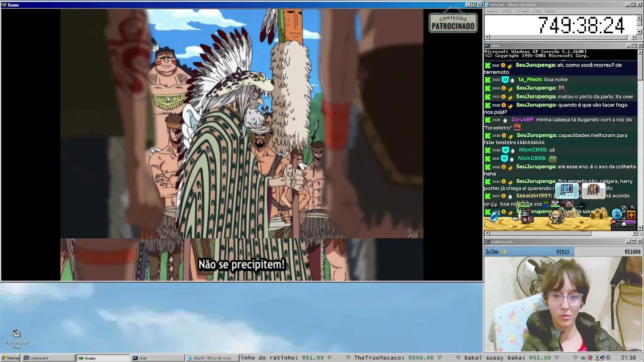Click Notepad's horizontal scrollbar left arrow
This screenshot has height=362, width=644.
[x=487, y=37]
